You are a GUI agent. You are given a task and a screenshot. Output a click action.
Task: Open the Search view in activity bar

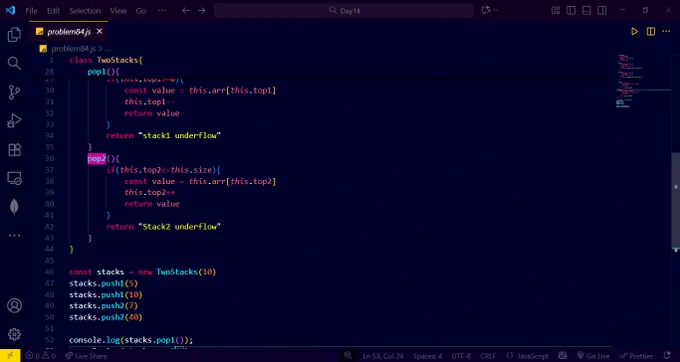pos(14,63)
